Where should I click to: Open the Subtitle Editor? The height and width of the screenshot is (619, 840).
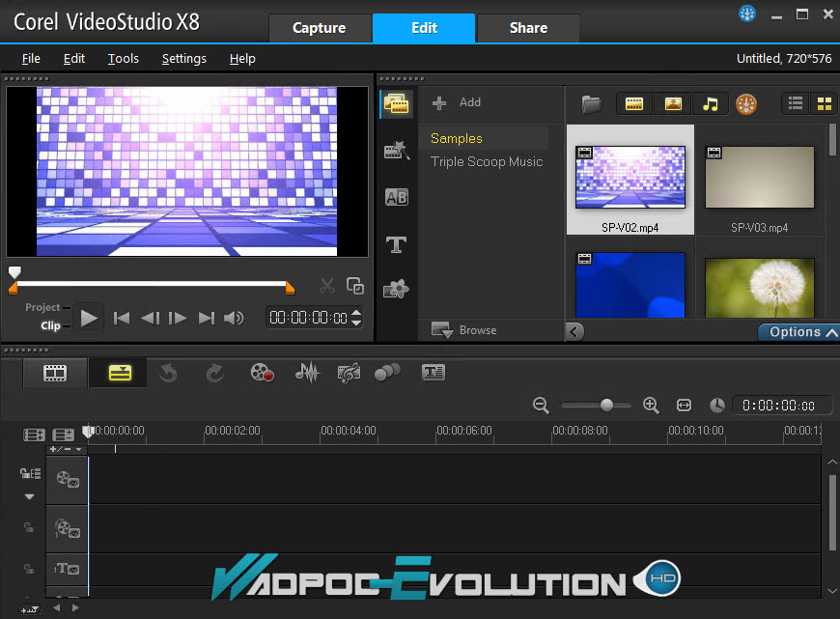pos(434,372)
